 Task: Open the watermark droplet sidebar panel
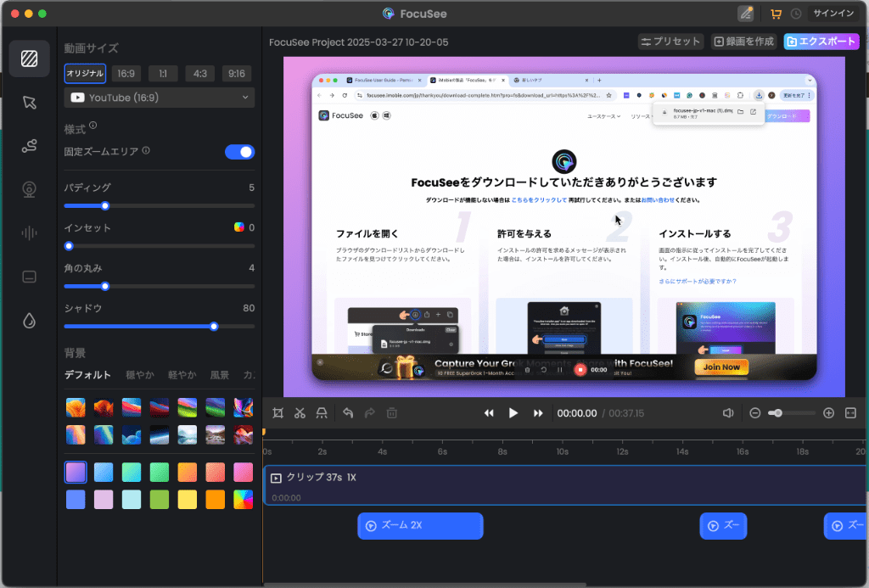[x=30, y=321]
